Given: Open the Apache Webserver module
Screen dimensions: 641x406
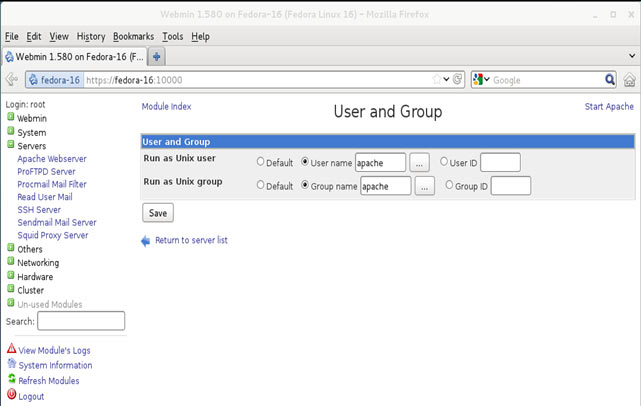Looking at the screenshot, I should (x=52, y=159).
